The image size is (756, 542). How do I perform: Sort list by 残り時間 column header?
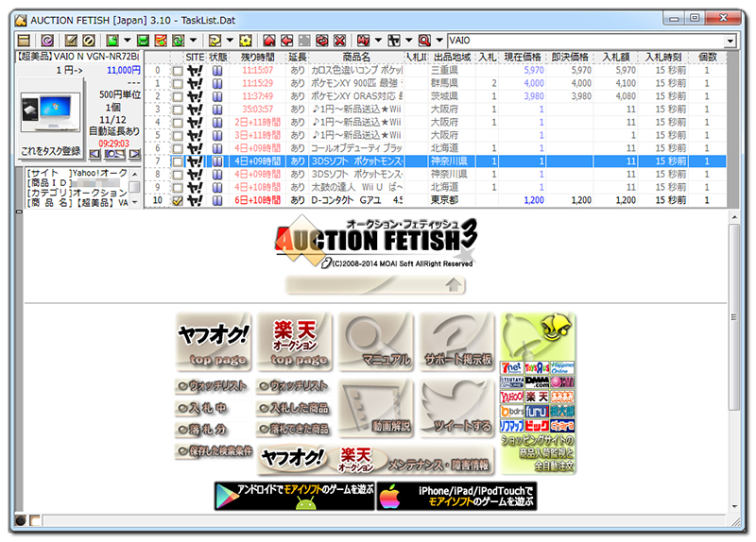coord(257,57)
